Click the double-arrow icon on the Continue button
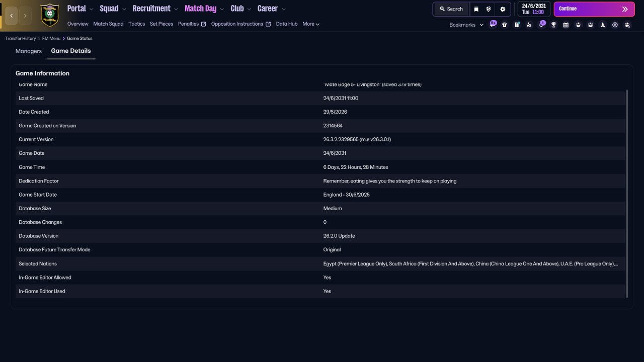Screen dimensions: 644x362 625,9
